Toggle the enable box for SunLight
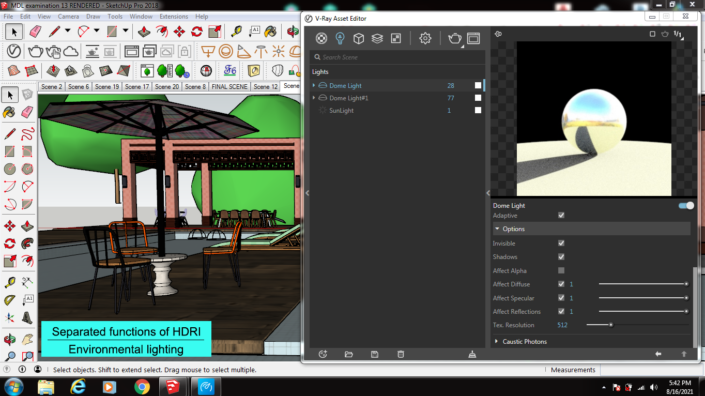The width and height of the screenshot is (705, 396). pos(478,110)
